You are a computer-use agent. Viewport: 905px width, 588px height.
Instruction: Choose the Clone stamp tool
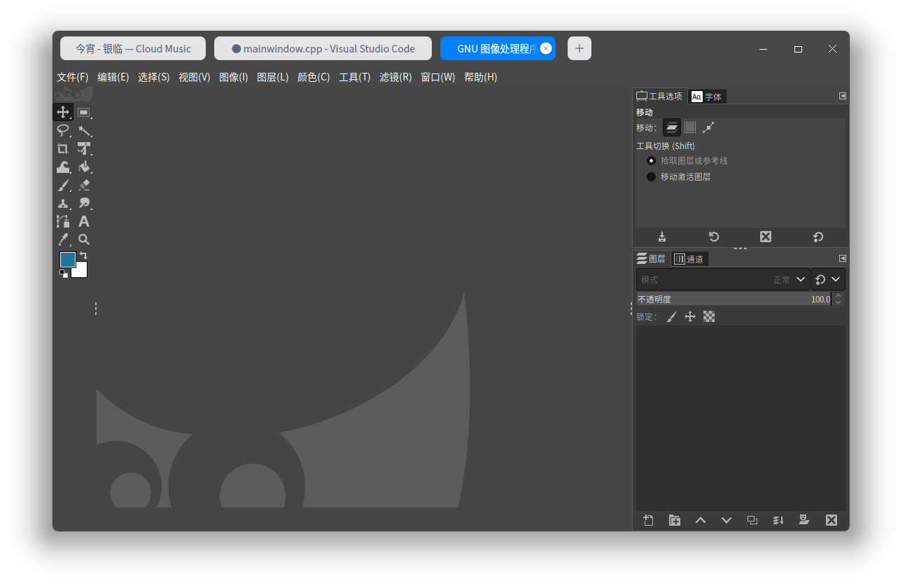[63, 203]
